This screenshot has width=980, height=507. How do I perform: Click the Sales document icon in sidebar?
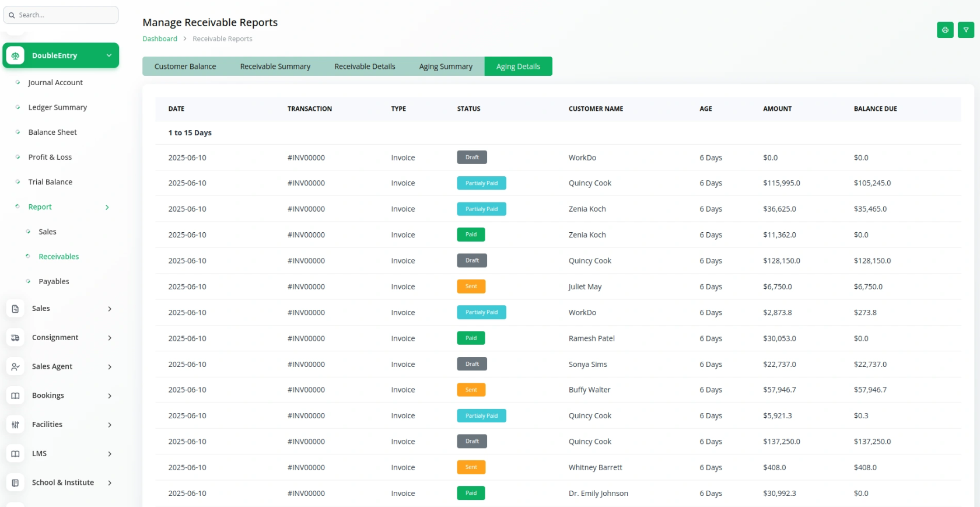click(x=16, y=309)
